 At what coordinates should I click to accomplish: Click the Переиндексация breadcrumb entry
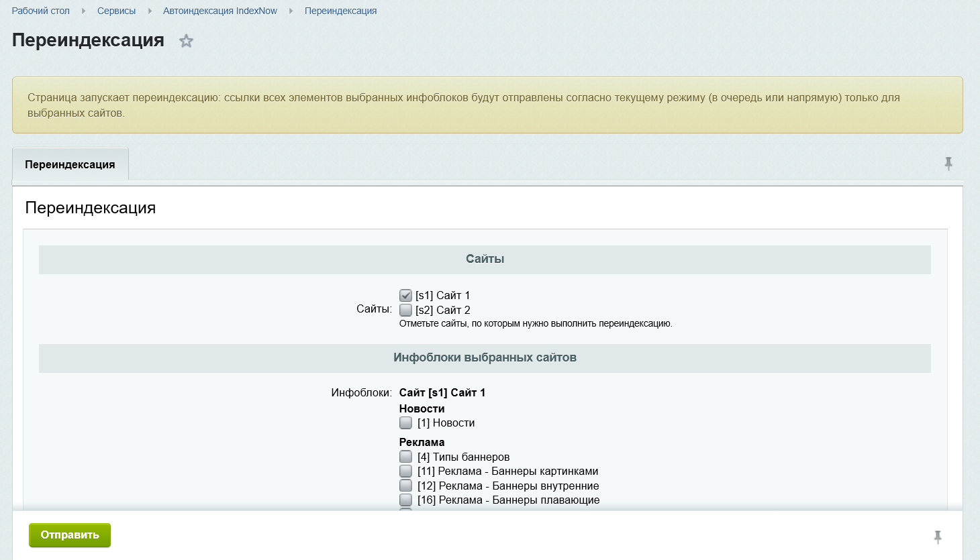(x=340, y=11)
